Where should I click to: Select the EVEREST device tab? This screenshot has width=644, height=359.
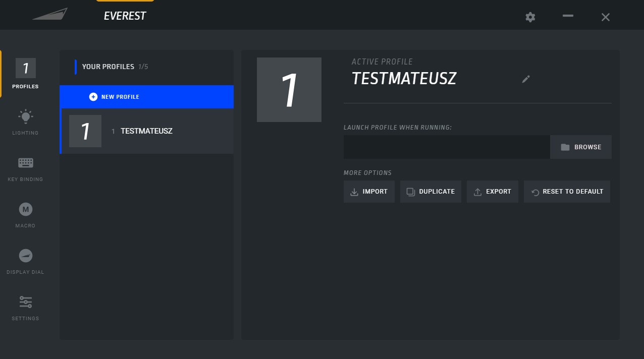coord(125,16)
